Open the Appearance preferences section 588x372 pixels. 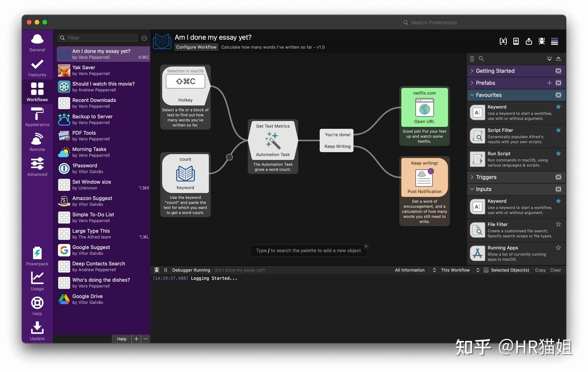click(37, 117)
